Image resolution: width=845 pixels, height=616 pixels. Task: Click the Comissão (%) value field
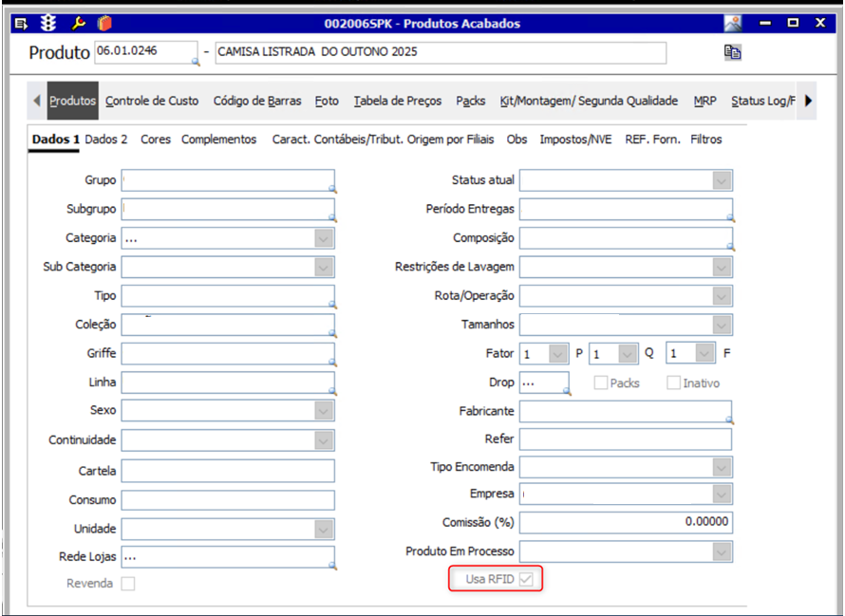pos(626,522)
